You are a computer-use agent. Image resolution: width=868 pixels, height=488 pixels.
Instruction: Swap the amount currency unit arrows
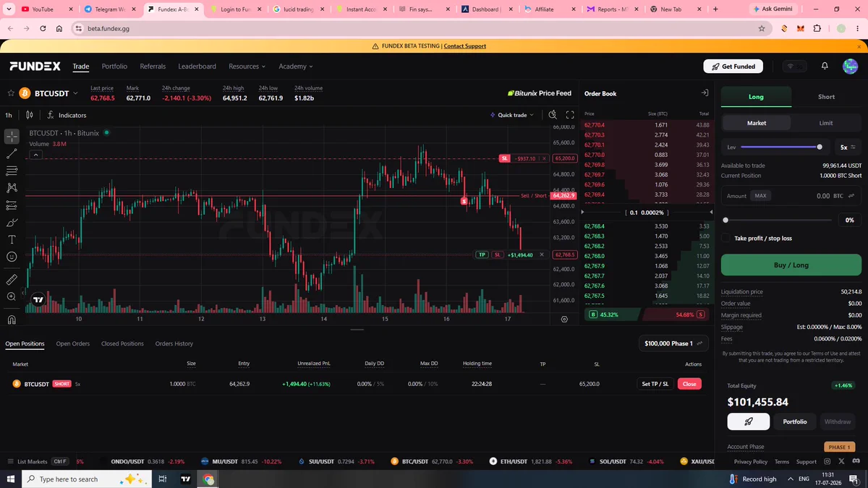tap(851, 196)
